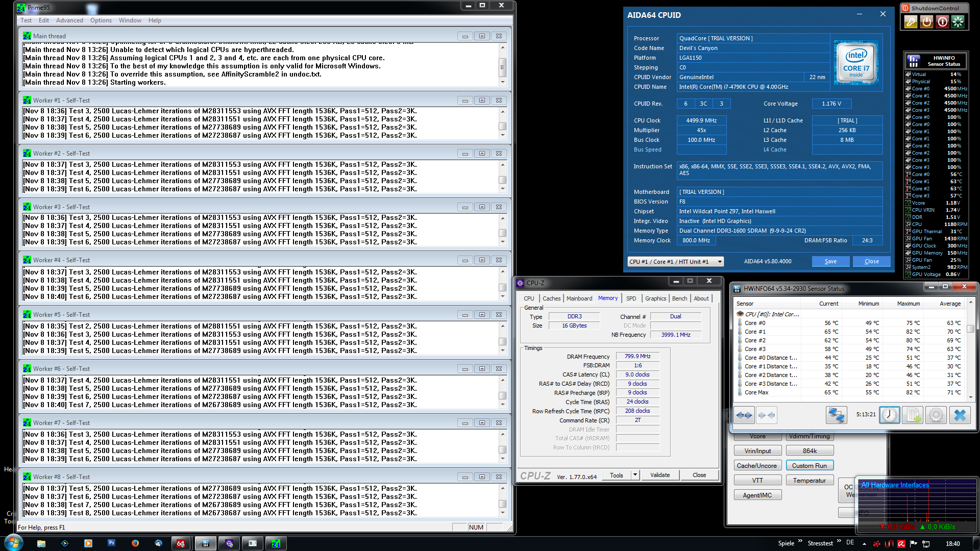Screen dimensions: 980x551
Task: Open the Advanced menu in Prime95
Action: pyautogui.click(x=69, y=20)
